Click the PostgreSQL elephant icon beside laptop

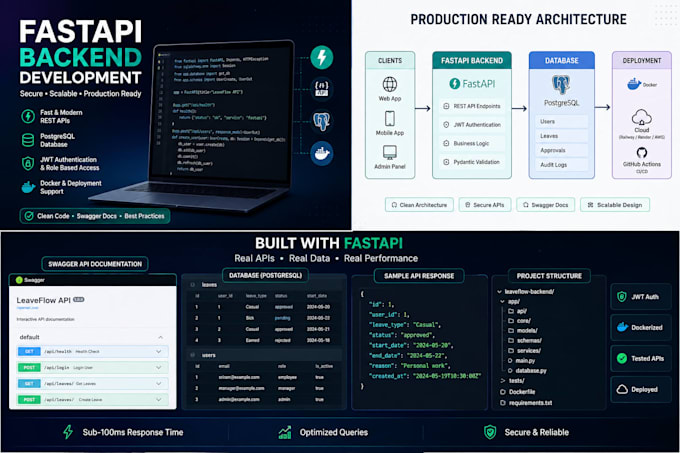point(321,122)
